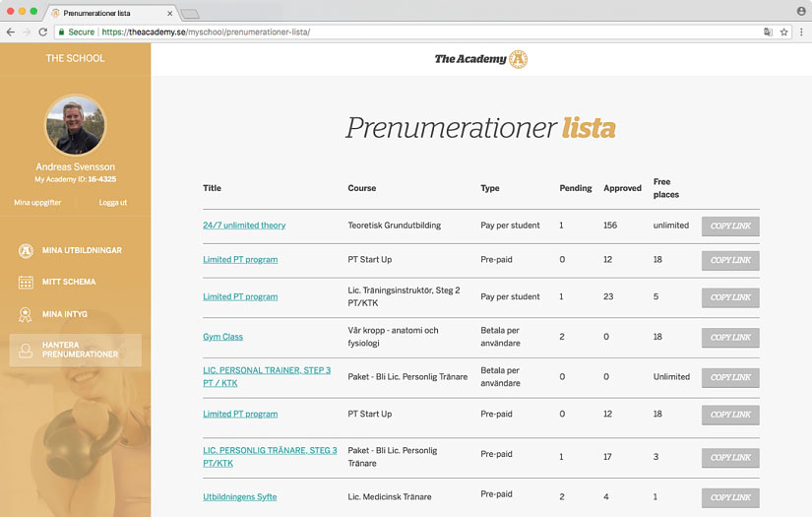This screenshot has height=517, width=812.
Task: Click the browser back arrow
Action: (11, 32)
